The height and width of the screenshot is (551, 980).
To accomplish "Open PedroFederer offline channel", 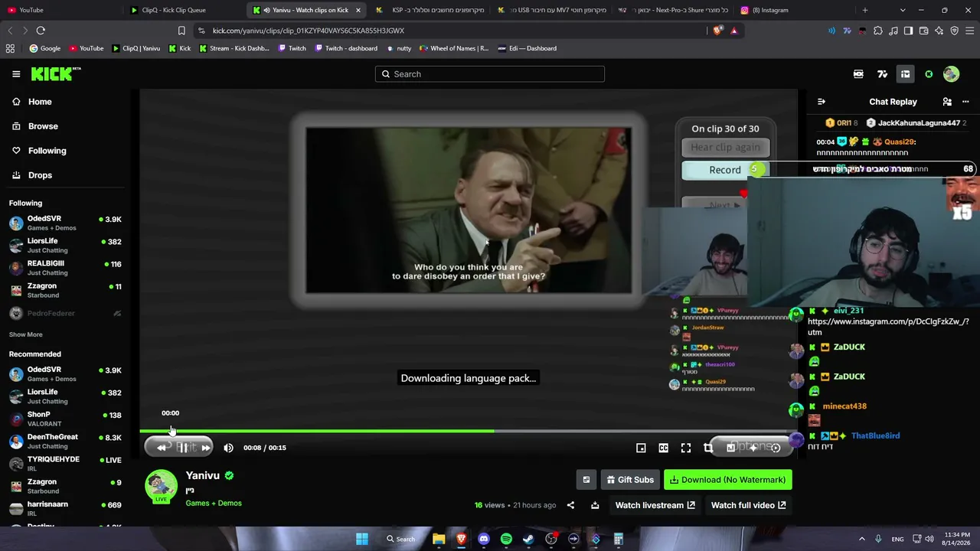I will coord(66,313).
